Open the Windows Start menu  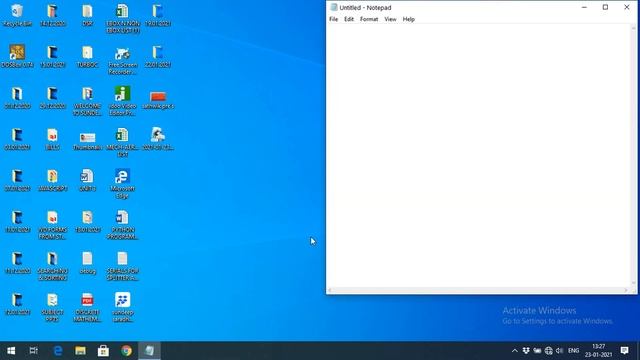click(x=11, y=351)
